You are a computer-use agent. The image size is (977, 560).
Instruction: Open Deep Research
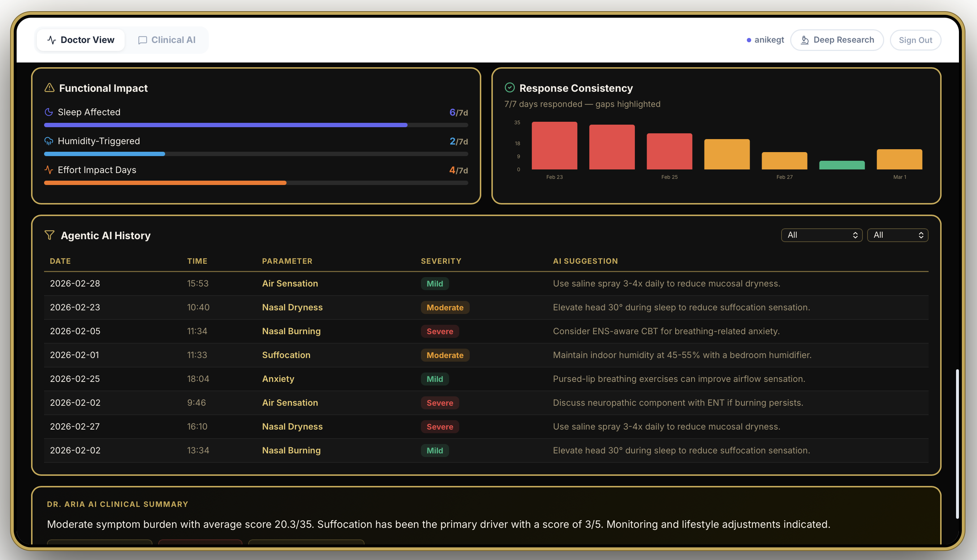pos(837,40)
